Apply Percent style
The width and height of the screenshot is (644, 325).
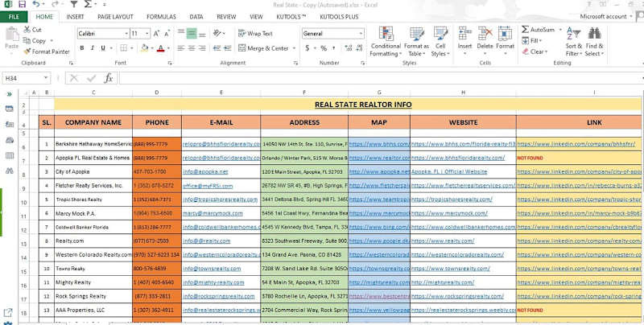tap(324, 48)
